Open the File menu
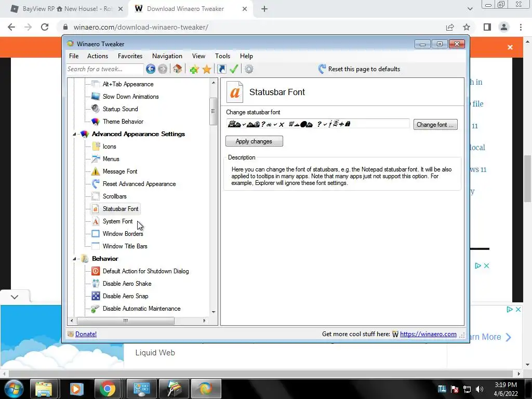The width and height of the screenshot is (532, 399). [74, 56]
